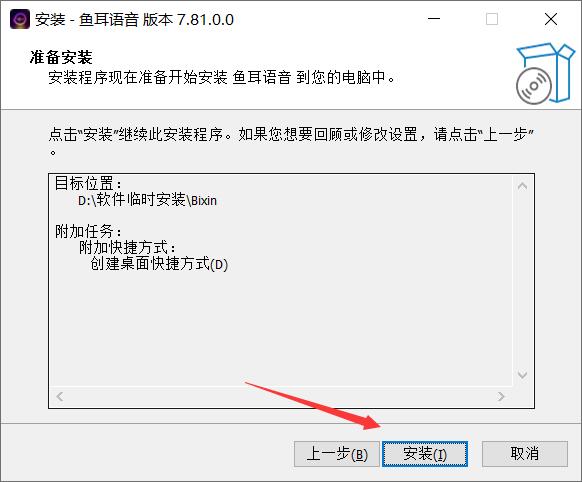Click the 目标位置 line in summary
582x482 pixels.
pyautogui.click(x=88, y=183)
